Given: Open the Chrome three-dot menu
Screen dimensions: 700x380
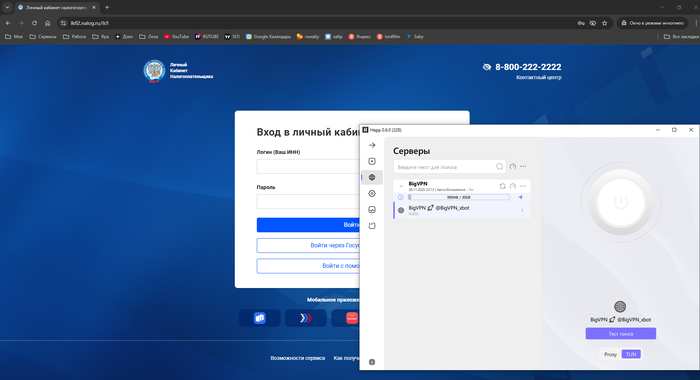Looking at the screenshot, I should point(695,23).
